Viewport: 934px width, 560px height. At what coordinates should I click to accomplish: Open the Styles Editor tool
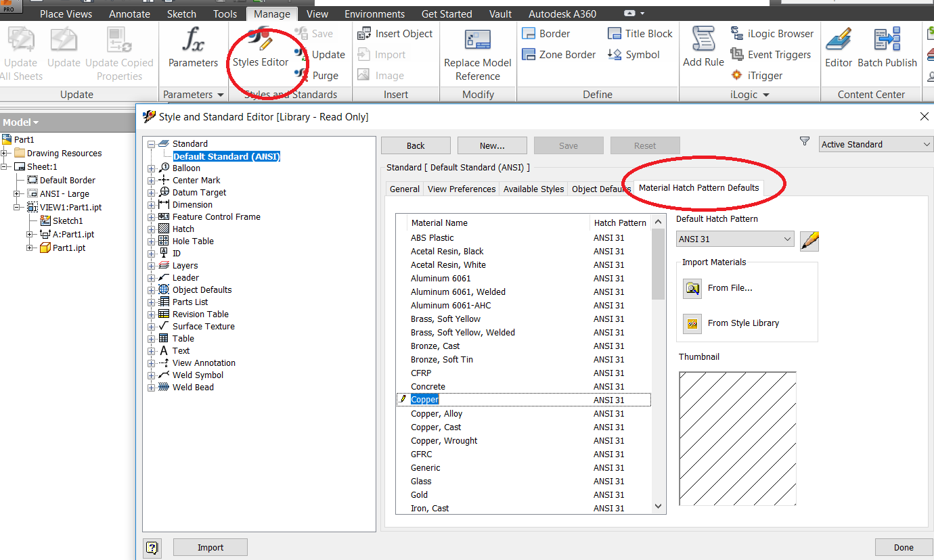pyautogui.click(x=261, y=47)
